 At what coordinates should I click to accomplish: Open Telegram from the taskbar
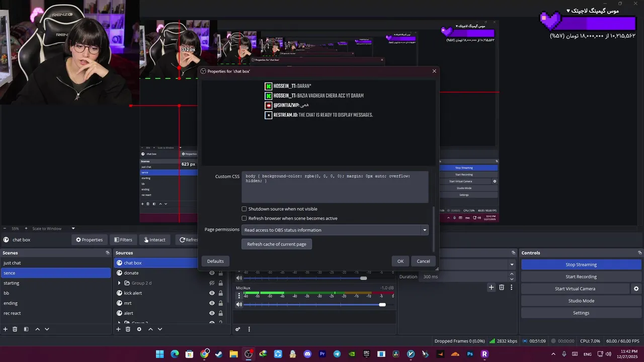(337, 354)
